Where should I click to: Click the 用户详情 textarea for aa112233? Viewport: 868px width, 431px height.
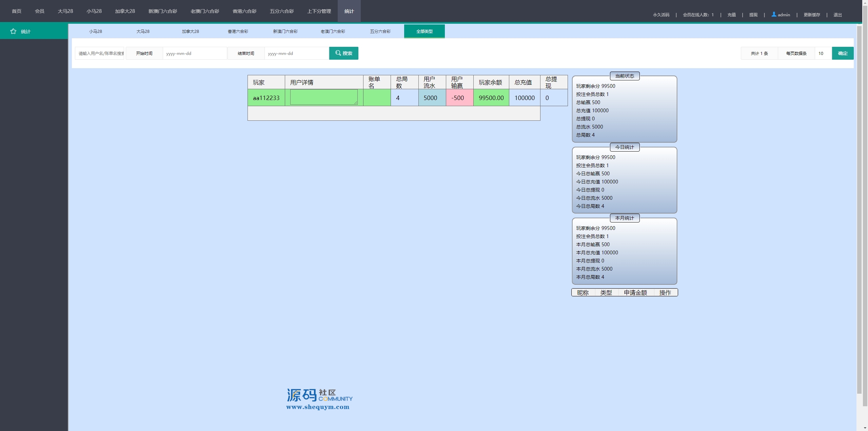tap(324, 97)
